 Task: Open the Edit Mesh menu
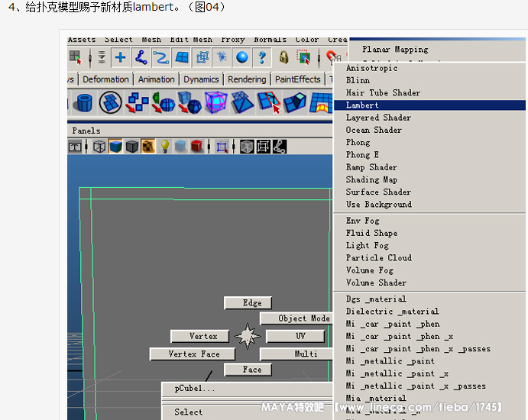point(191,40)
